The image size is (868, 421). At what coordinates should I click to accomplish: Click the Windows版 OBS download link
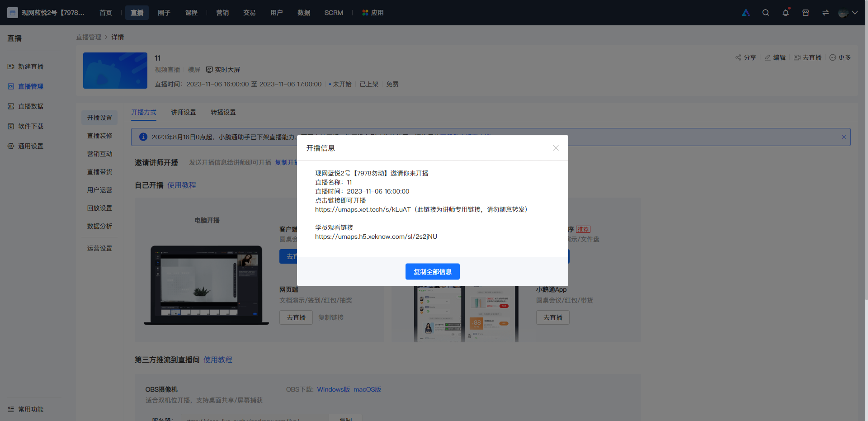click(334, 389)
